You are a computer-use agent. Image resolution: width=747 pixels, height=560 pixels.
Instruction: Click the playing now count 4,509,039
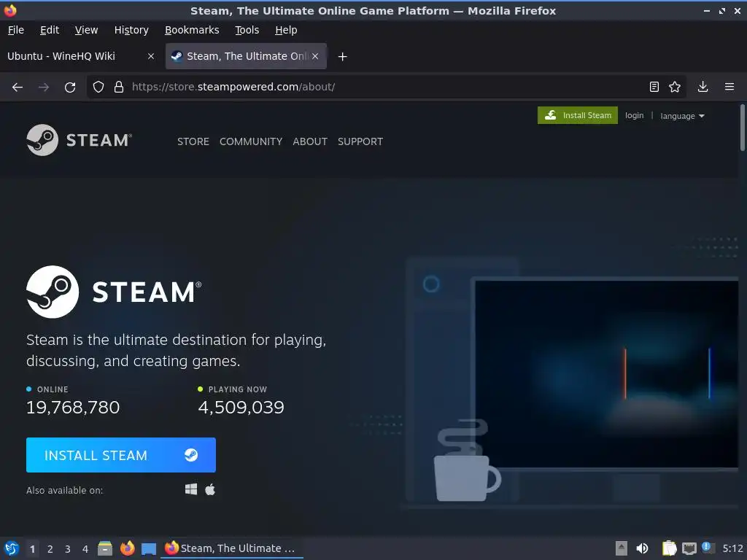click(241, 408)
